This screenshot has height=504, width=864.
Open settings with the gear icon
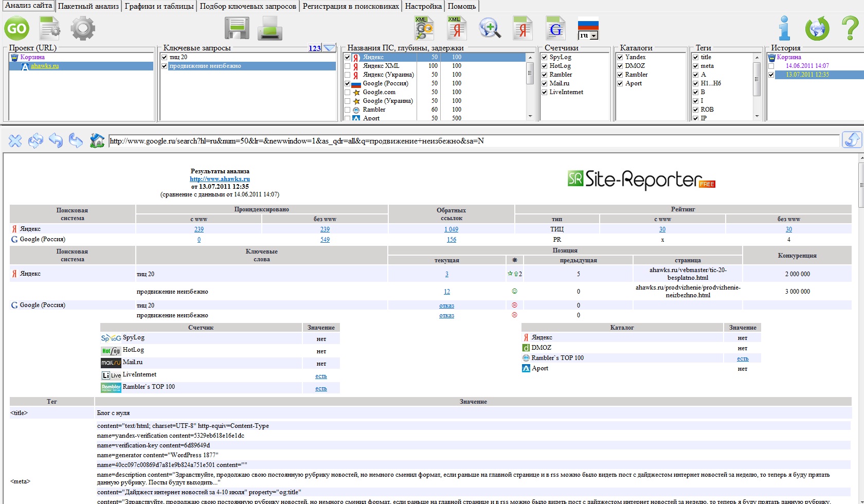(83, 28)
